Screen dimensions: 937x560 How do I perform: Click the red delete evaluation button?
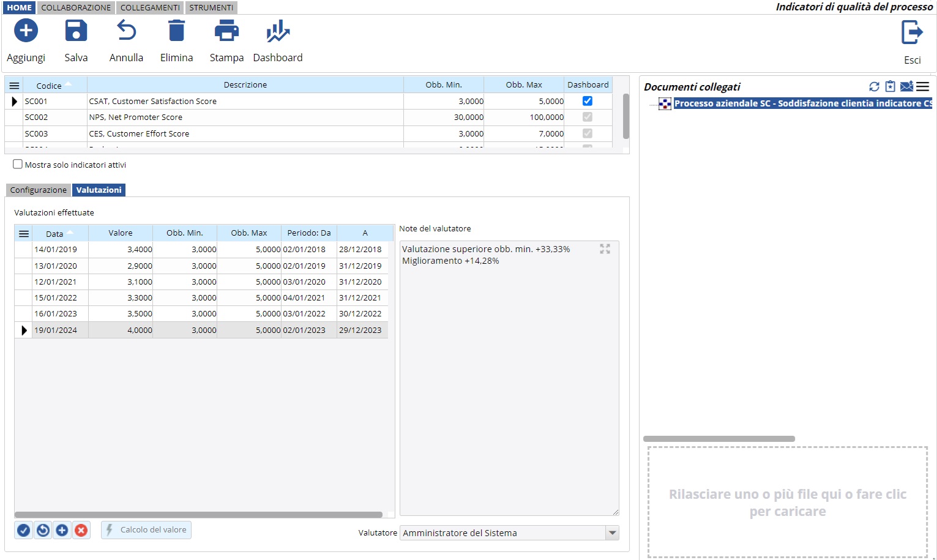pos(81,530)
